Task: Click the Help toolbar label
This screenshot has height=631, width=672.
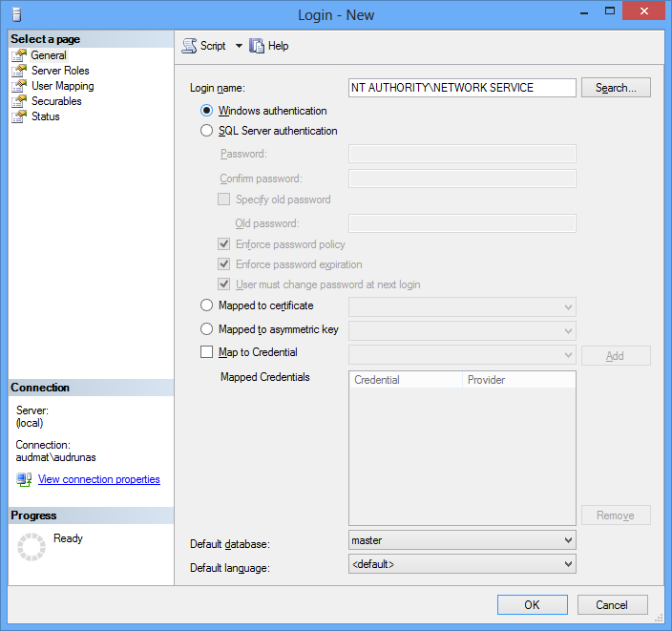Action: [x=278, y=46]
